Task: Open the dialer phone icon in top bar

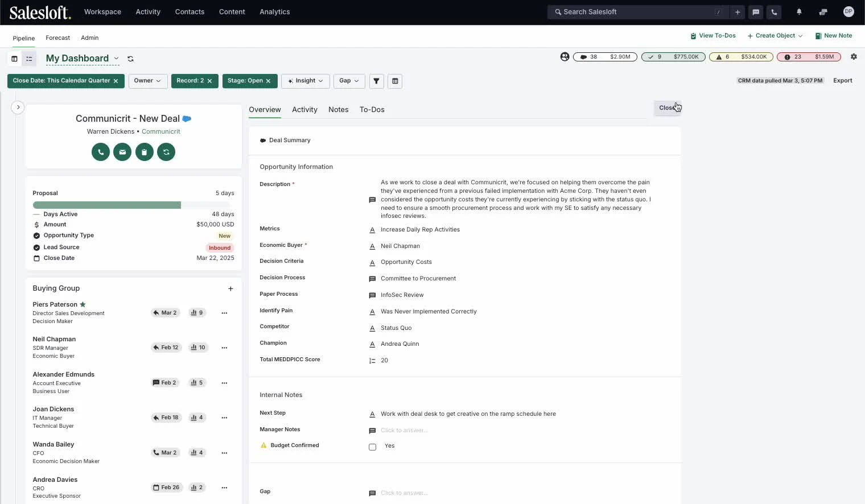Action: coord(774,12)
